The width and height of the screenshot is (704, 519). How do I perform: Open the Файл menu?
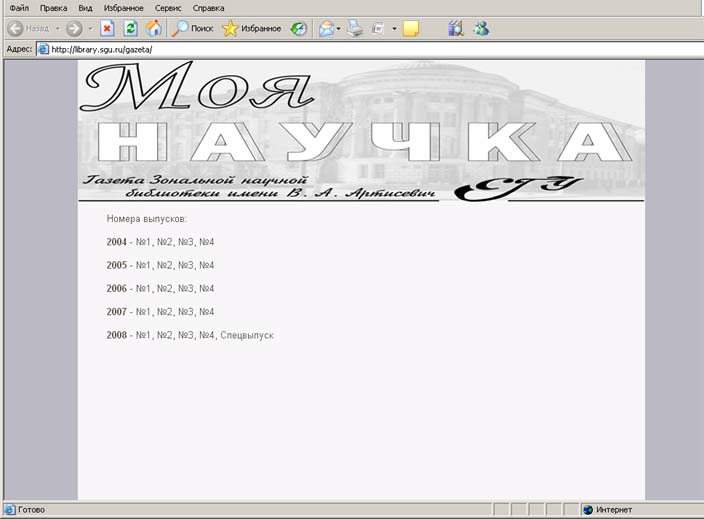19,8
